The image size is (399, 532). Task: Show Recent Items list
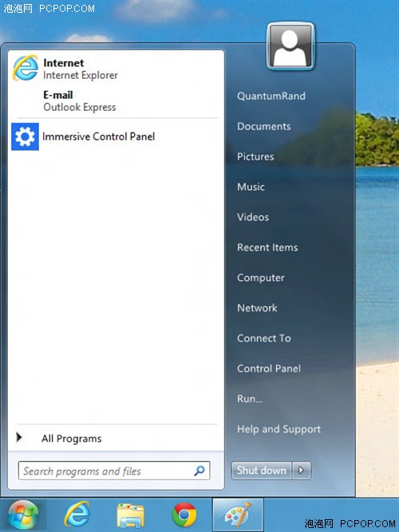[267, 247]
